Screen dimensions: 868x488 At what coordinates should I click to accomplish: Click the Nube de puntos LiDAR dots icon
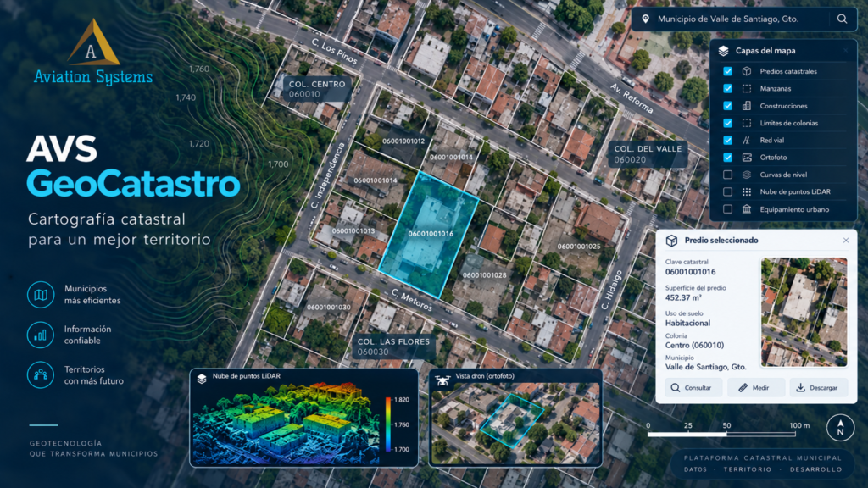[747, 192]
